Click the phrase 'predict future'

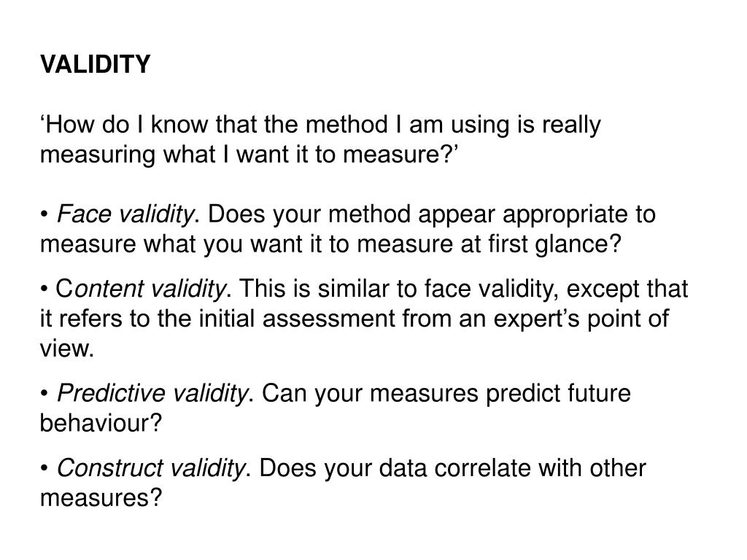coord(558,394)
